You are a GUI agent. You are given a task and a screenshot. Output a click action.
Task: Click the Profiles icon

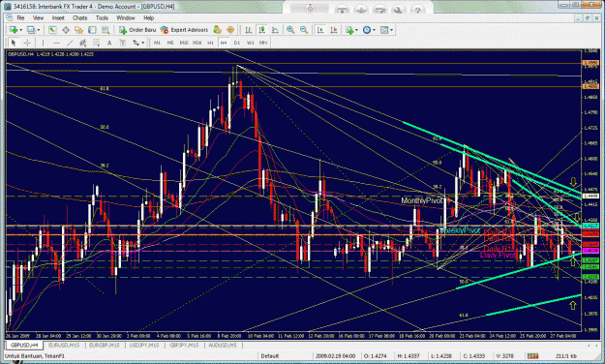coord(31,30)
